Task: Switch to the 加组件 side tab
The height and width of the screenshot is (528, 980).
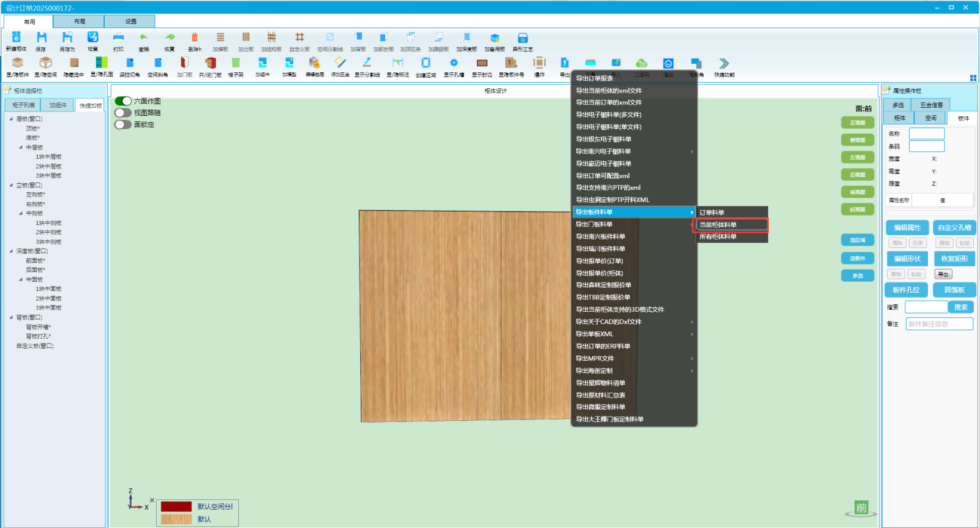Action: coord(58,105)
